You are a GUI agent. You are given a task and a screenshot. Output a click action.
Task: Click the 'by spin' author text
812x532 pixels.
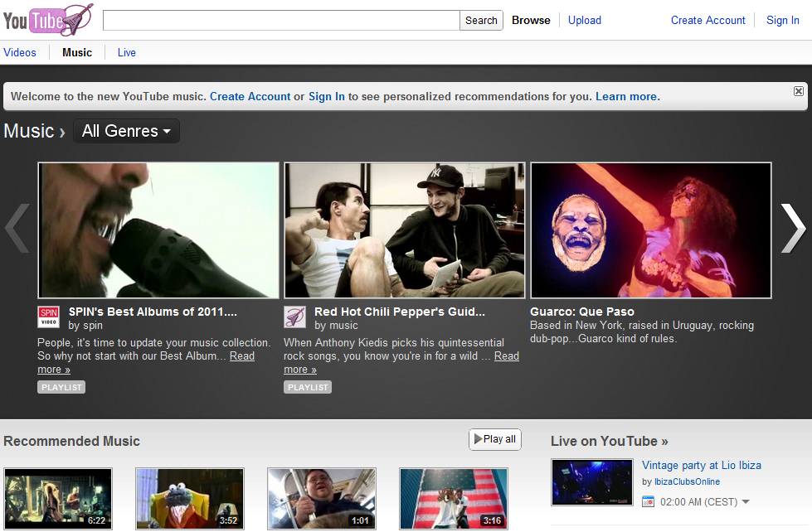(85, 326)
